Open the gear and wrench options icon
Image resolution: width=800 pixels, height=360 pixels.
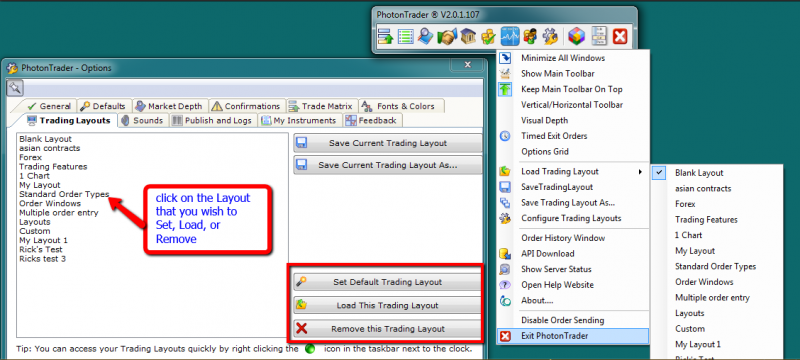(x=551, y=37)
